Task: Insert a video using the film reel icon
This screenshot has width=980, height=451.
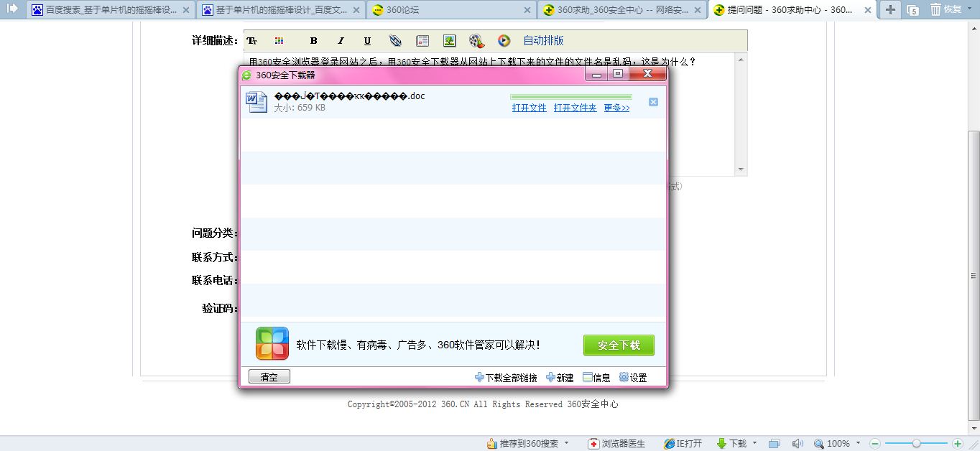Action: point(476,41)
